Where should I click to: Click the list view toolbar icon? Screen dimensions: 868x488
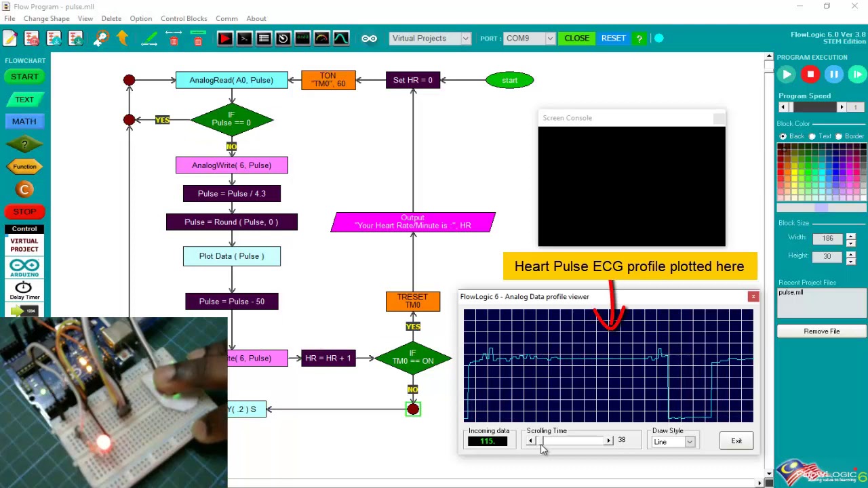[264, 39]
